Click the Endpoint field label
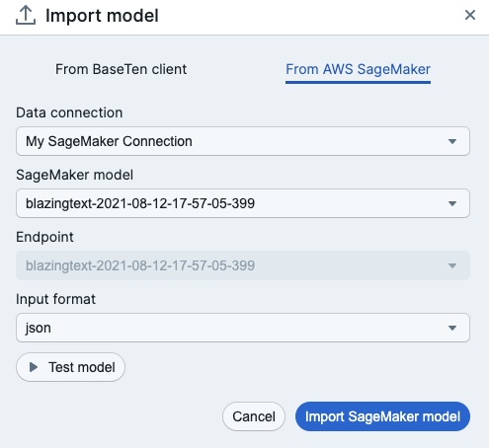The image size is (489, 448). tap(44, 237)
